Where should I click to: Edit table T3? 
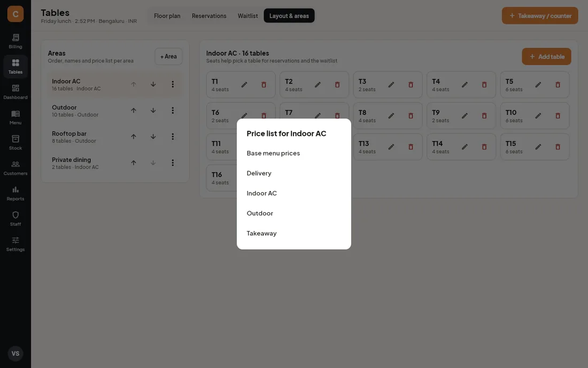click(x=391, y=85)
